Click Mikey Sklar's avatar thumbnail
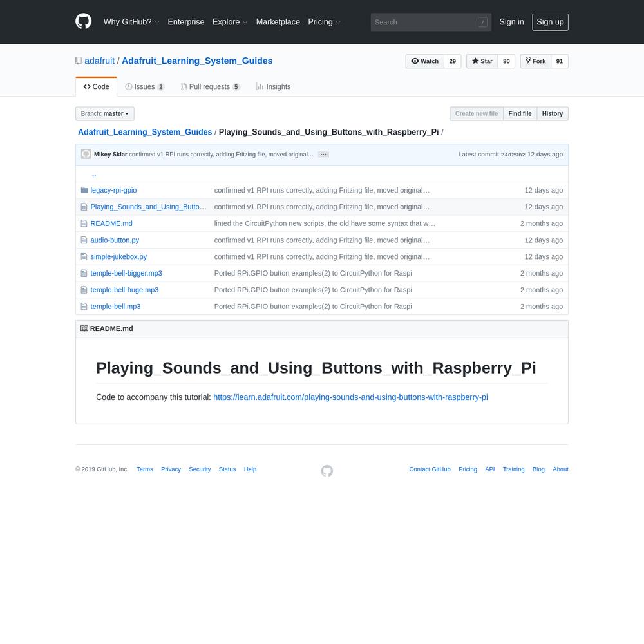 (x=86, y=154)
